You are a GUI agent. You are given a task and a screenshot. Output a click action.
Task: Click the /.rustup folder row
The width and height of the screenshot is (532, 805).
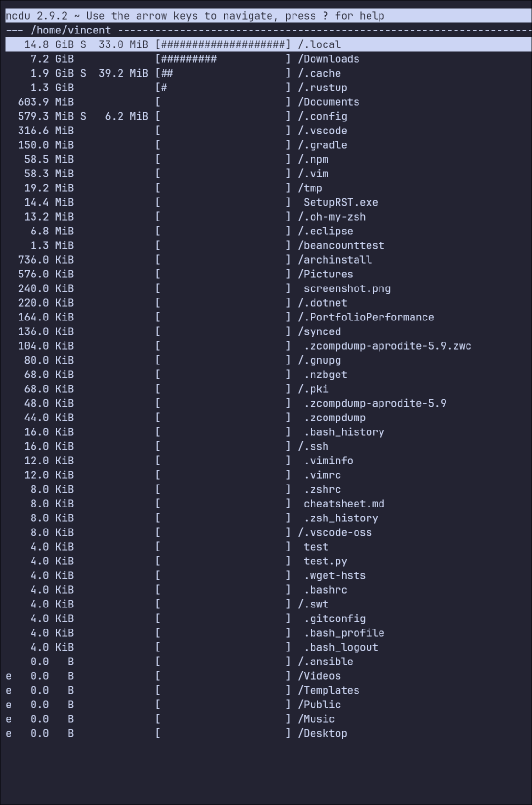323,88
